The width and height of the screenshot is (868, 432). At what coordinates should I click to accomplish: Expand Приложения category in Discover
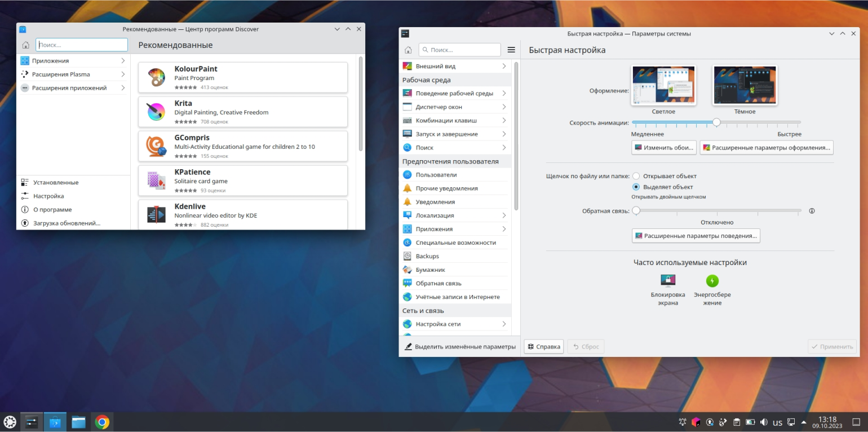point(73,60)
